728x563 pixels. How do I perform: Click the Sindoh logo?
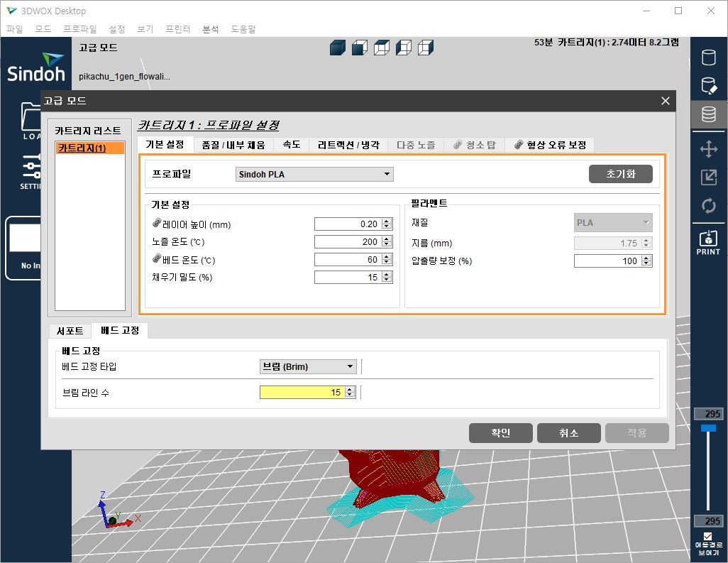[x=36, y=68]
